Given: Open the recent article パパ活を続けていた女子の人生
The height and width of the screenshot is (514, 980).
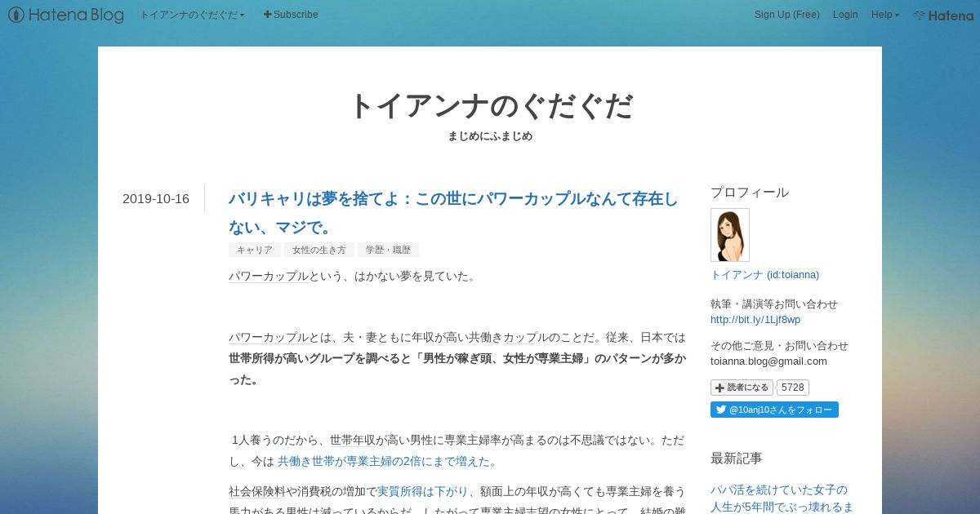Looking at the screenshot, I should coord(782,498).
